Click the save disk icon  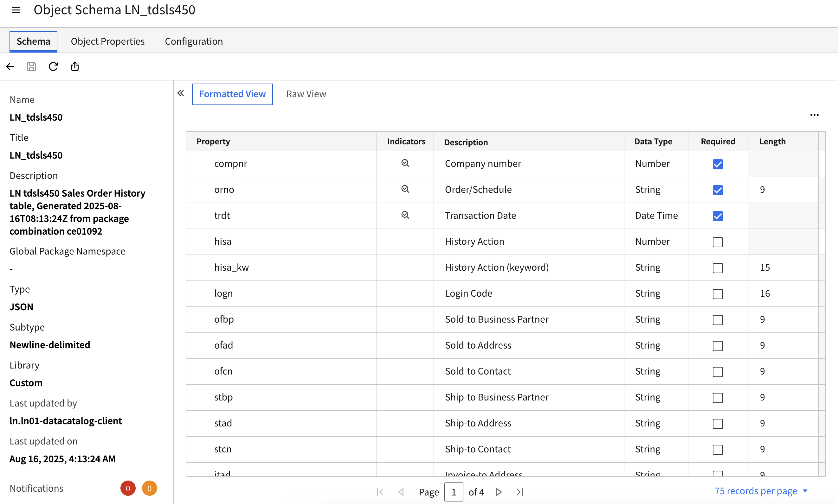click(32, 66)
